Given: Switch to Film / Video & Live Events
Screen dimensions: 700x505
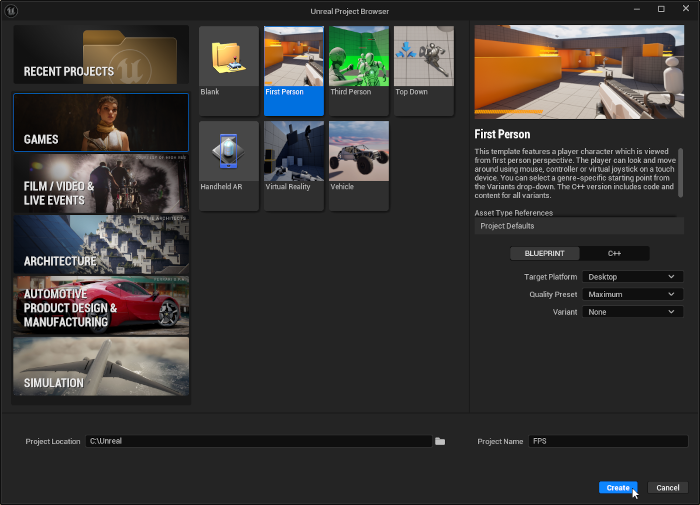Looking at the screenshot, I should (101, 182).
